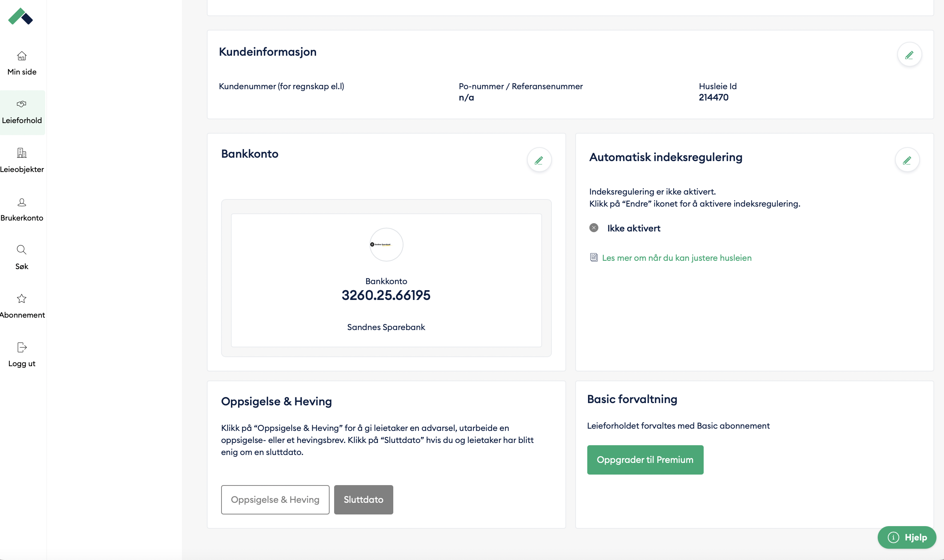Click the bank account number 3260.25.66195

[x=386, y=295]
